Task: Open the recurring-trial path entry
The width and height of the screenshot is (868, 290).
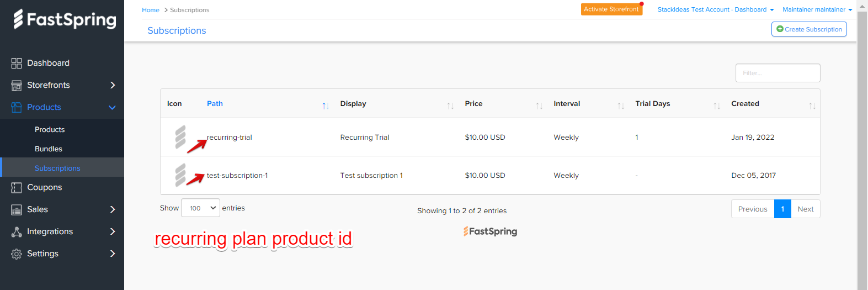Action: (229, 137)
